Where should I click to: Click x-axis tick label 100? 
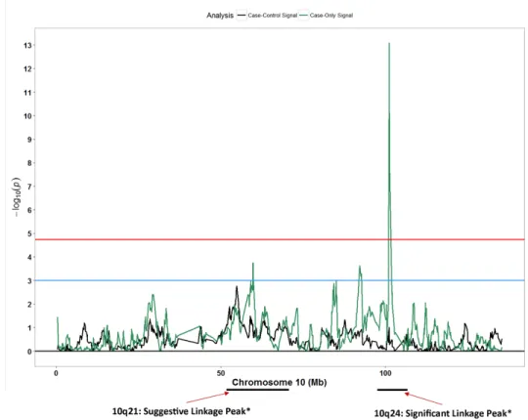[x=385, y=373]
